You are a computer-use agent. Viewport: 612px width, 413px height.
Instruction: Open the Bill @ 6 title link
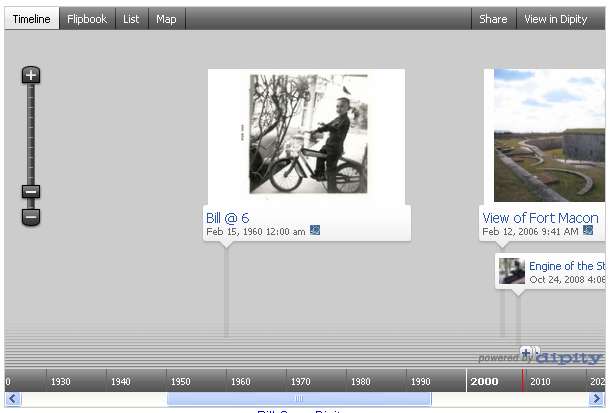[x=227, y=218]
